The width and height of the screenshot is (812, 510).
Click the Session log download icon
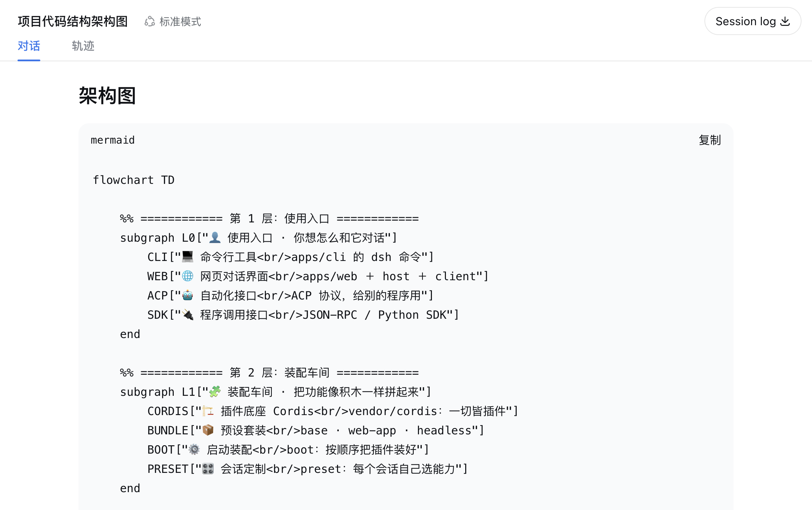pyautogui.click(x=785, y=21)
